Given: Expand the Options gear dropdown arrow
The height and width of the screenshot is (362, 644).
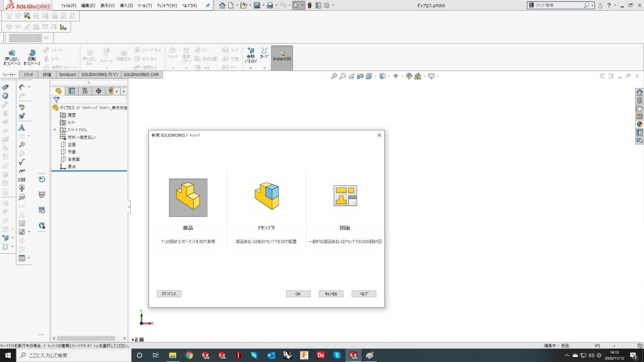Looking at the screenshot, I should pyautogui.click(x=333, y=6).
